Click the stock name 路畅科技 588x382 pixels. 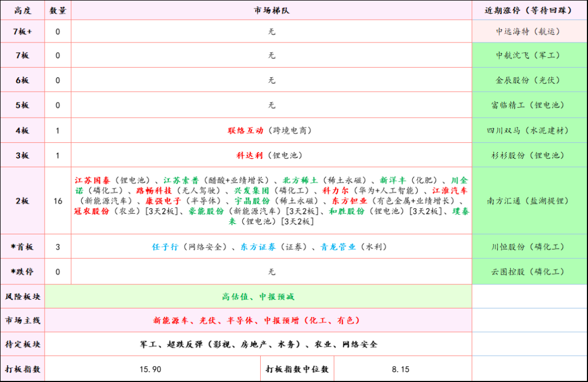[154, 191]
